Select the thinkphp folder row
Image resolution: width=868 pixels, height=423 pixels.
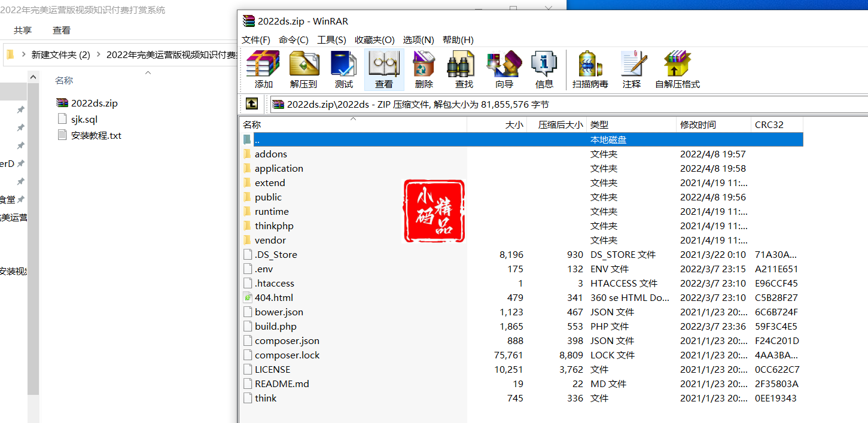tap(521, 226)
